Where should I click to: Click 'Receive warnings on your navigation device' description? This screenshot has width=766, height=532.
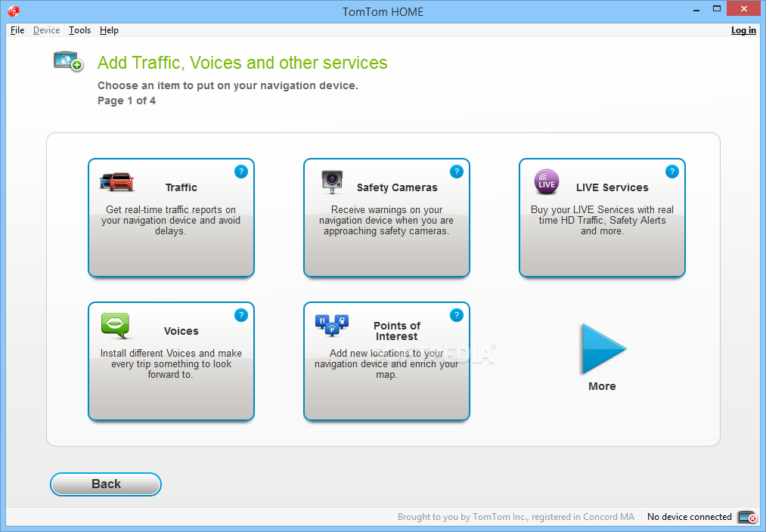pos(386,220)
